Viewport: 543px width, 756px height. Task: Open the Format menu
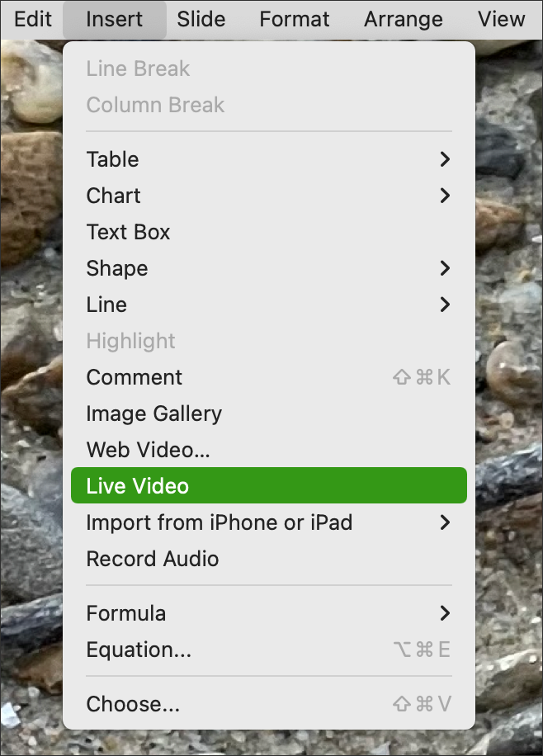point(294,19)
